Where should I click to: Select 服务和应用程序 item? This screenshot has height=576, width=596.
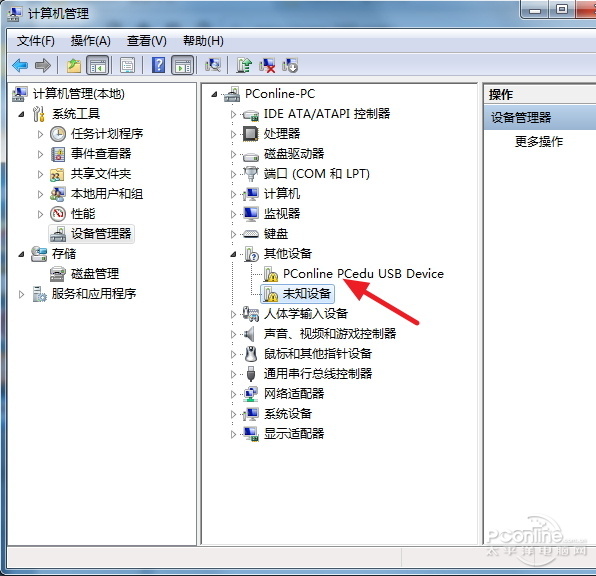click(94, 294)
